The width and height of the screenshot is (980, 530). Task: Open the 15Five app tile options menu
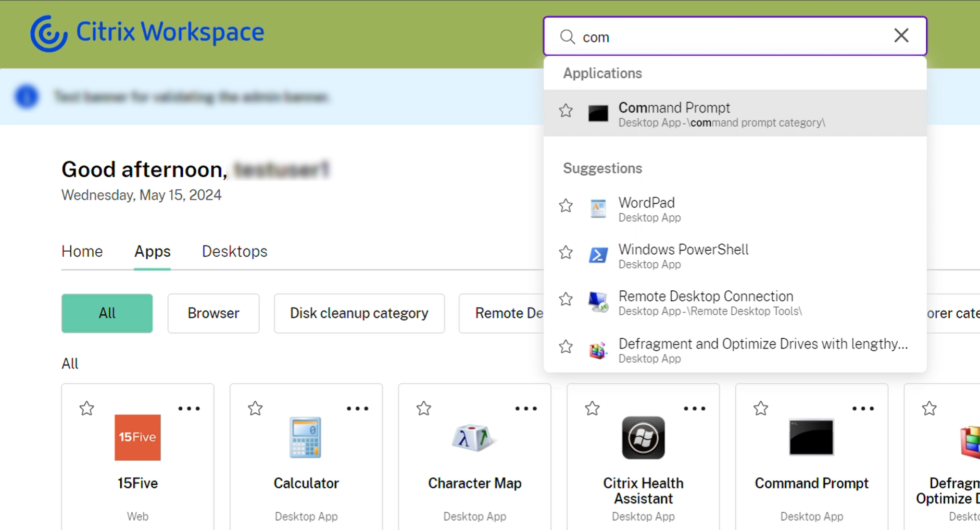coord(189,409)
